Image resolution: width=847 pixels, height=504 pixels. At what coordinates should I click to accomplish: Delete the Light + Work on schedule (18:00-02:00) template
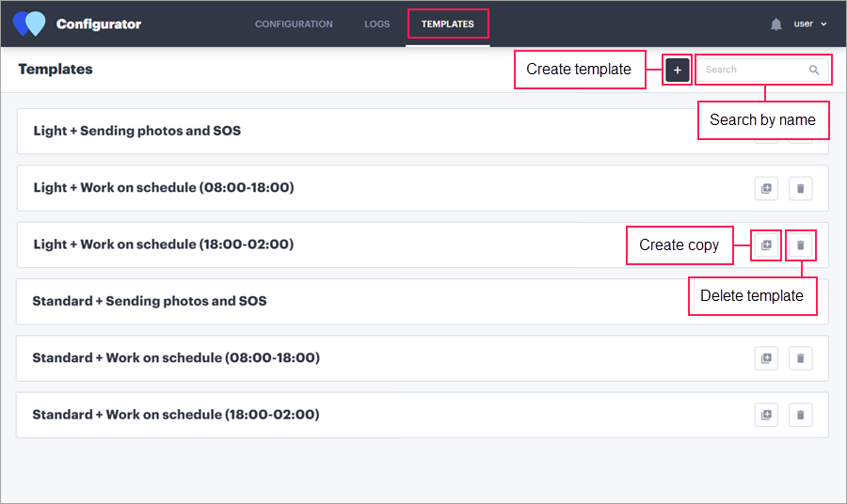(x=800, y=244)
